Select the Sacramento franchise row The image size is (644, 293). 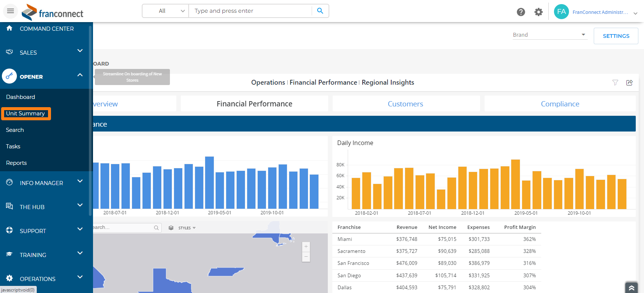437,251
